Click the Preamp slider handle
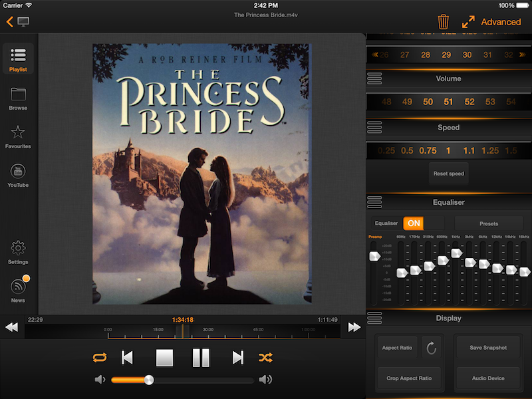 click(x=374, y=256)
